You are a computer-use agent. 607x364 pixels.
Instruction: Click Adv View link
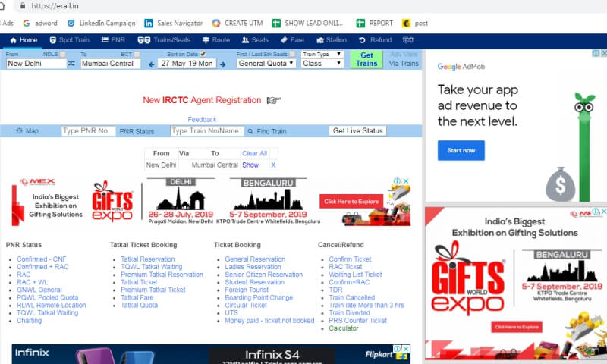[404, 55]
